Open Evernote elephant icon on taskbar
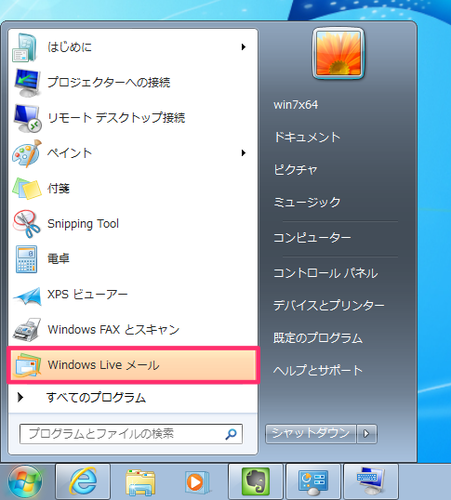 [x=255, y=481]
